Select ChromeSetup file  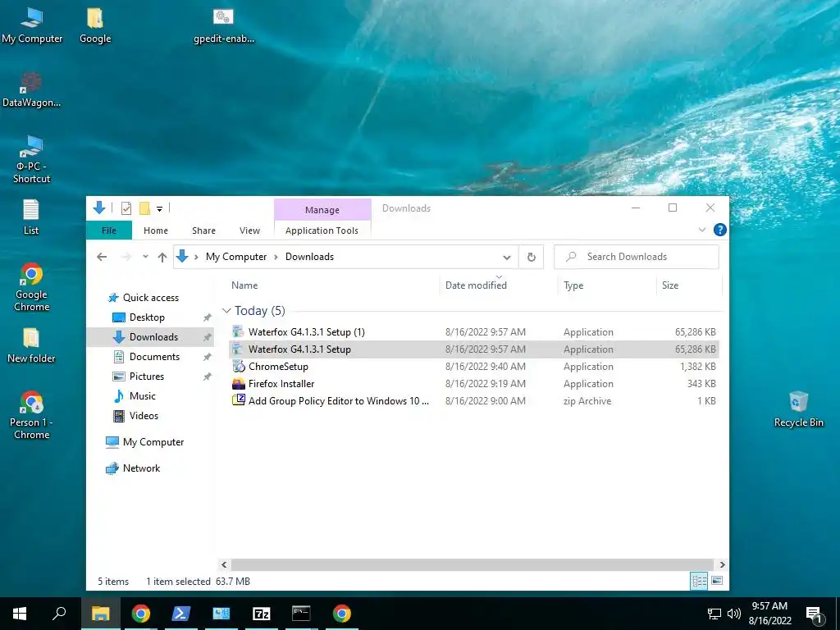(474, 367)
